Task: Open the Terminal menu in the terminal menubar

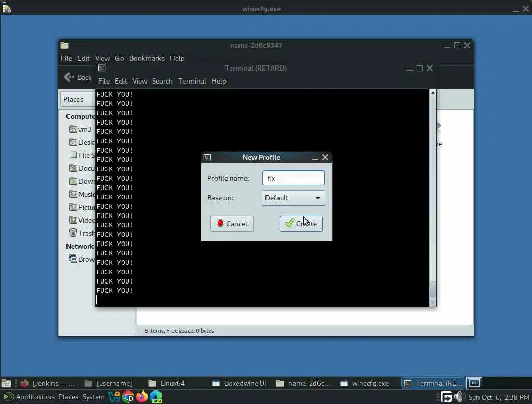Action: tap(192, 81)
